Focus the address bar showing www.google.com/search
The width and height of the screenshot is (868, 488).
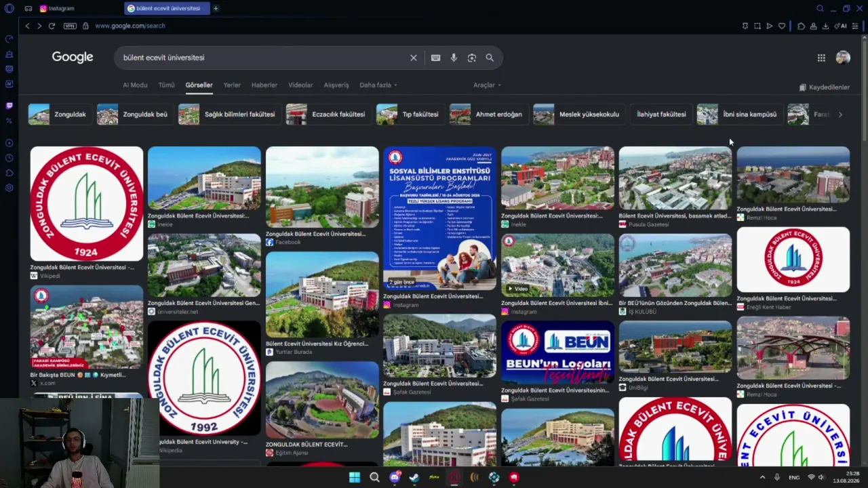[130, 26]
